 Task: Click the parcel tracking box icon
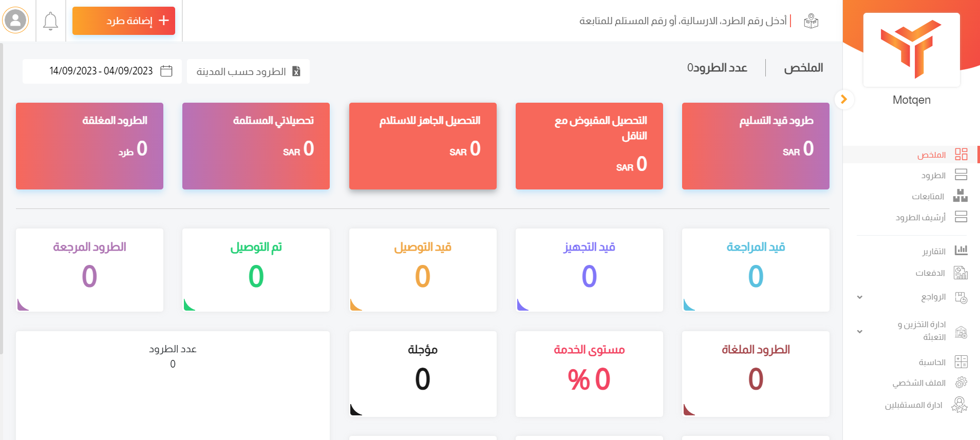tap(811, 21)
